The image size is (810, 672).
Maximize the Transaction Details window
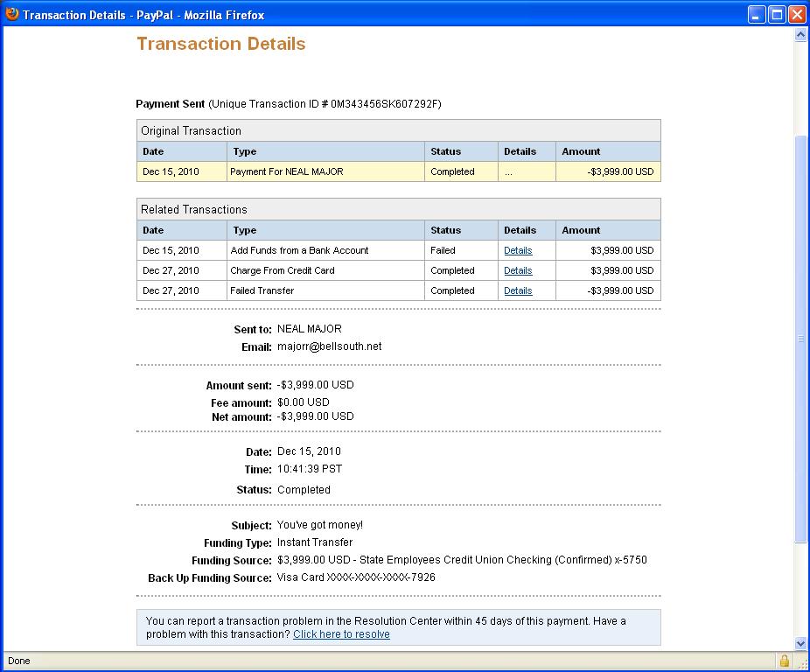(x=777, y=15)
